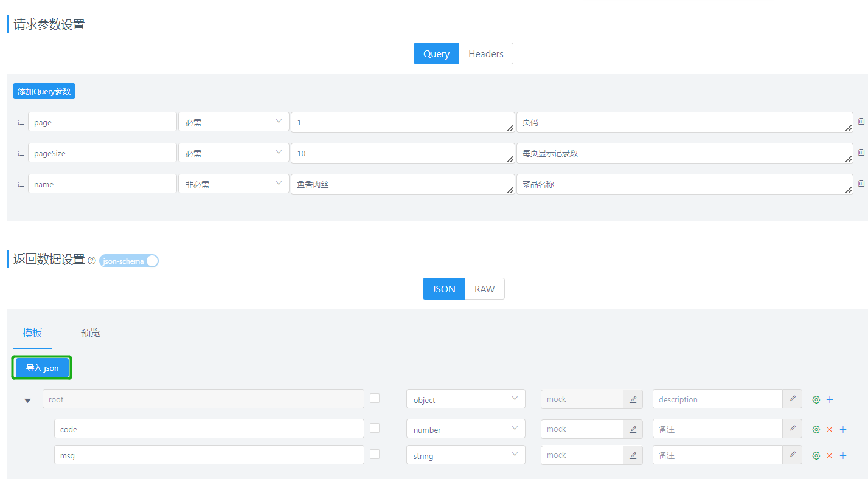Edit description of root row

pos(792,399)
